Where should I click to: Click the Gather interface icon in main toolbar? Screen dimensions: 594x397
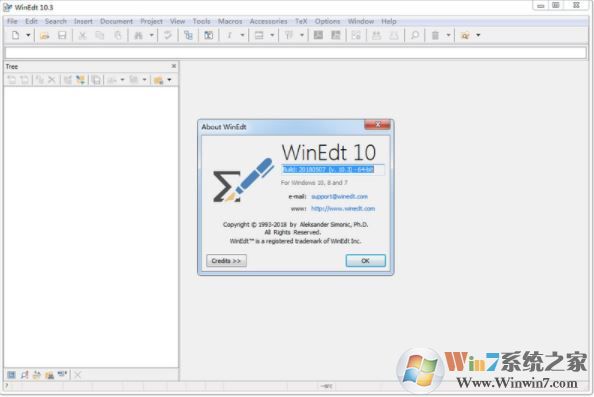click(x=208, y=36)
